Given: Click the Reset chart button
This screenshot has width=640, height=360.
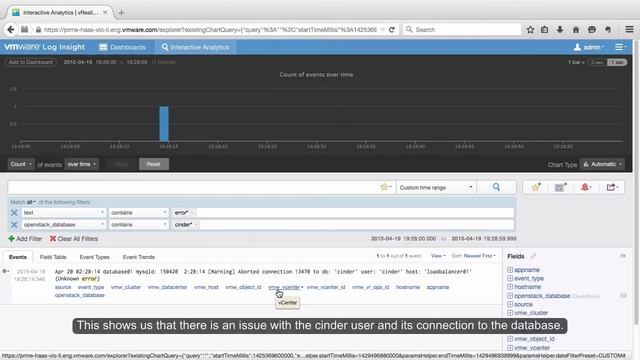Looking at the screenshot, I should (153, 164).
